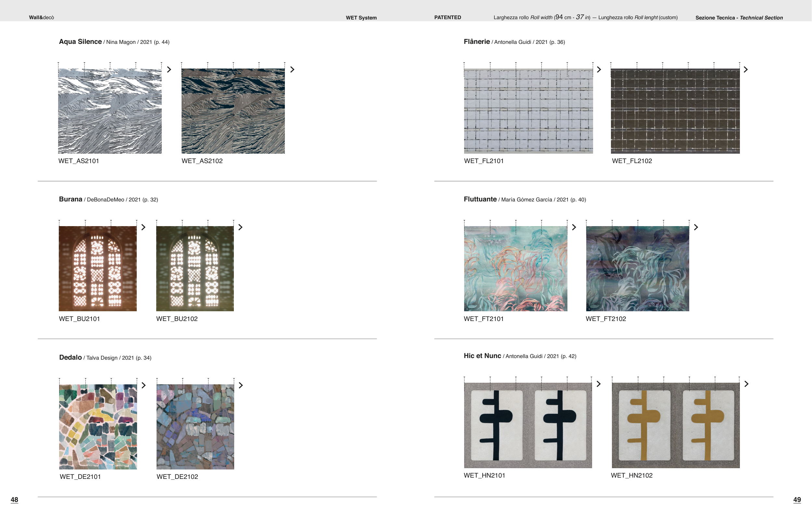This screenshot has width=812, height=526.
Task: Click arrow next to WET_DE2102 mosaic
Action: pos(241,385)
